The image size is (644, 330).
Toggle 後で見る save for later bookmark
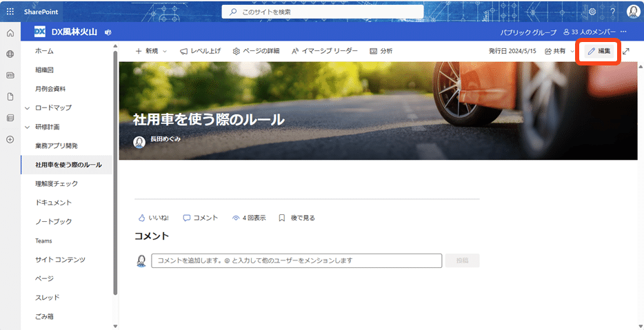296,218
